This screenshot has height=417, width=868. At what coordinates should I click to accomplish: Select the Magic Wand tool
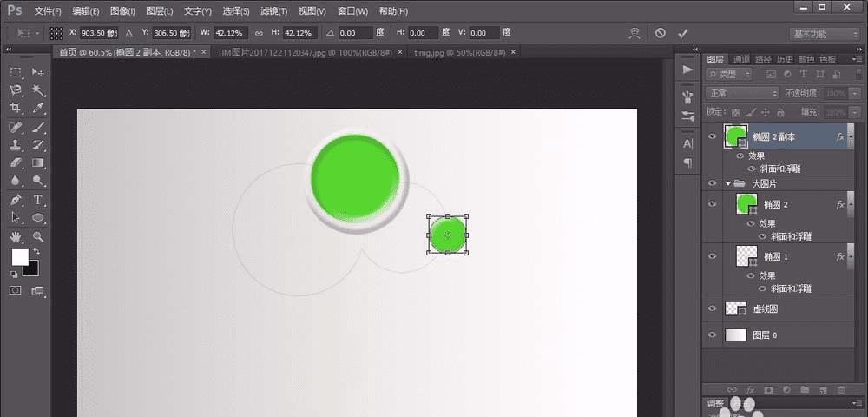(37, 90)
